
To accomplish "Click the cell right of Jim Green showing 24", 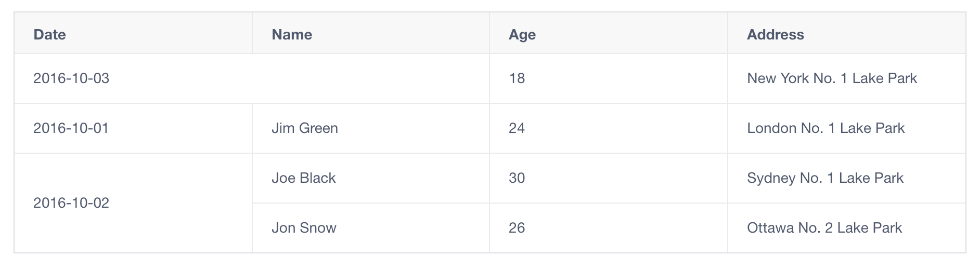I will (x=609, y=128).
